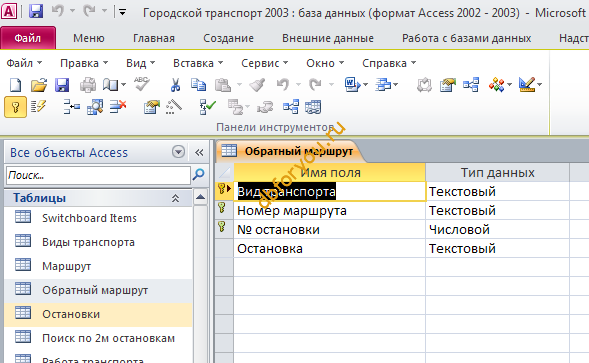Collapse the Таблицы group

(175, 198)
